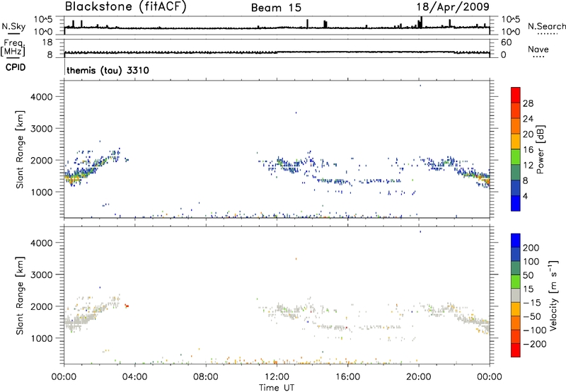Select the 'CPID' row label
Screen dimensions: 566x392
click(16, 67)
